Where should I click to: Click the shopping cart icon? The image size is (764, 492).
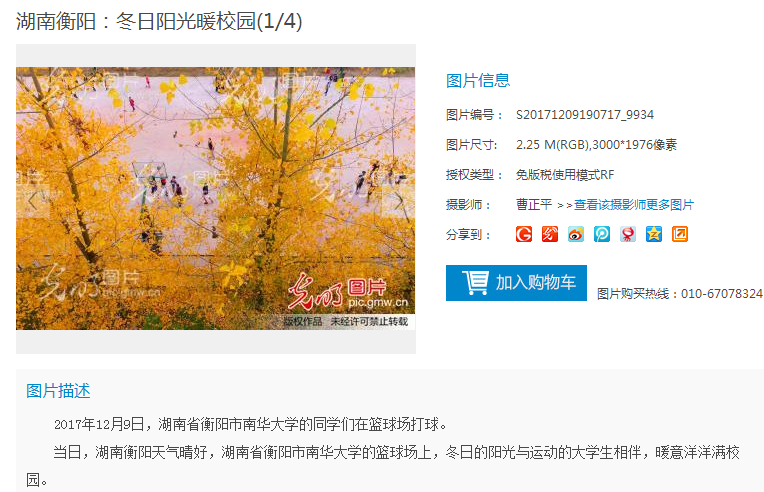(475, 283)
